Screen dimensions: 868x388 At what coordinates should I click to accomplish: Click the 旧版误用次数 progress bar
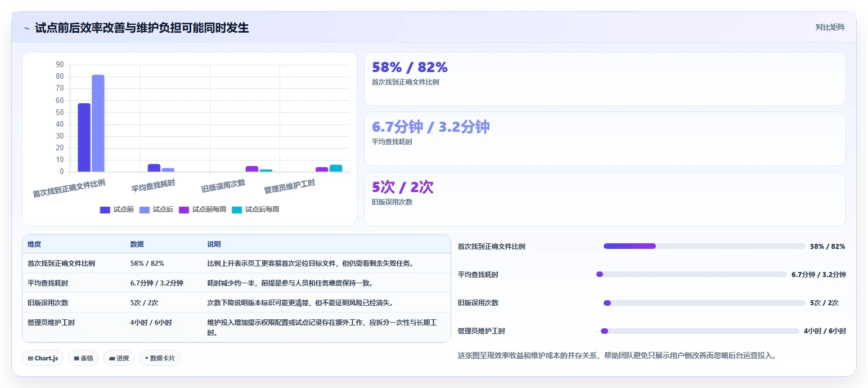[704, 303]
